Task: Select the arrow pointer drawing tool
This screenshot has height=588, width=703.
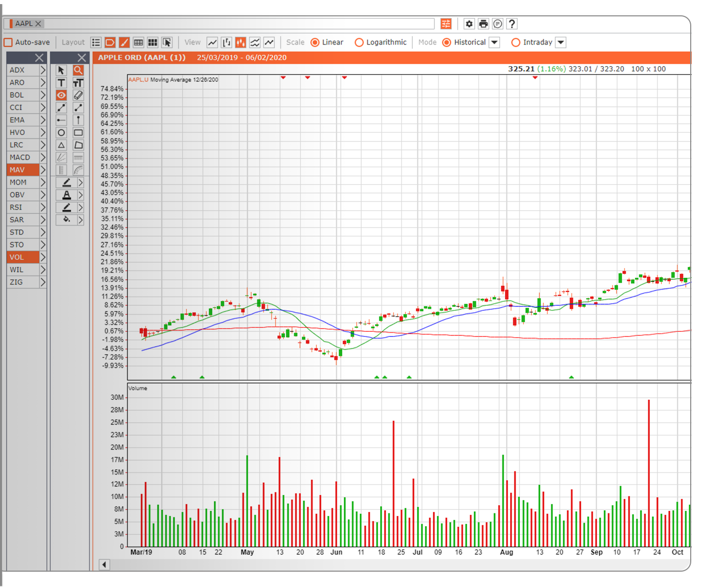Action: 61,70
